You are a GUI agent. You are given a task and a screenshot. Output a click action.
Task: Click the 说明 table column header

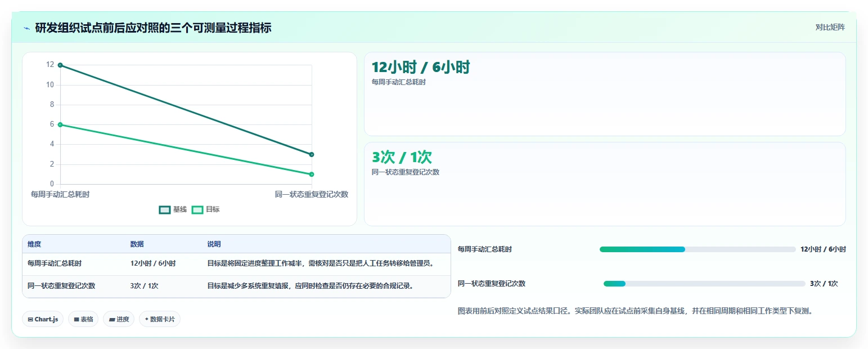[x=214, y=244]
